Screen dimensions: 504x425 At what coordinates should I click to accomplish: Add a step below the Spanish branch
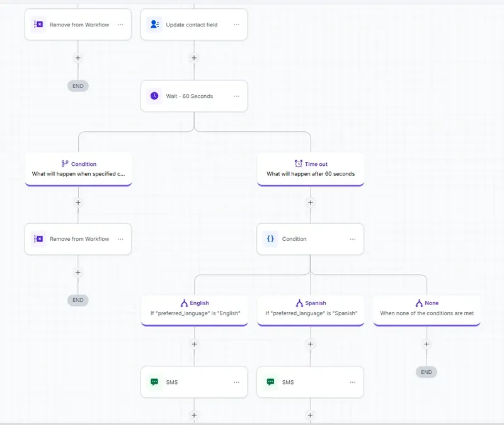click(x=311, y=344)
